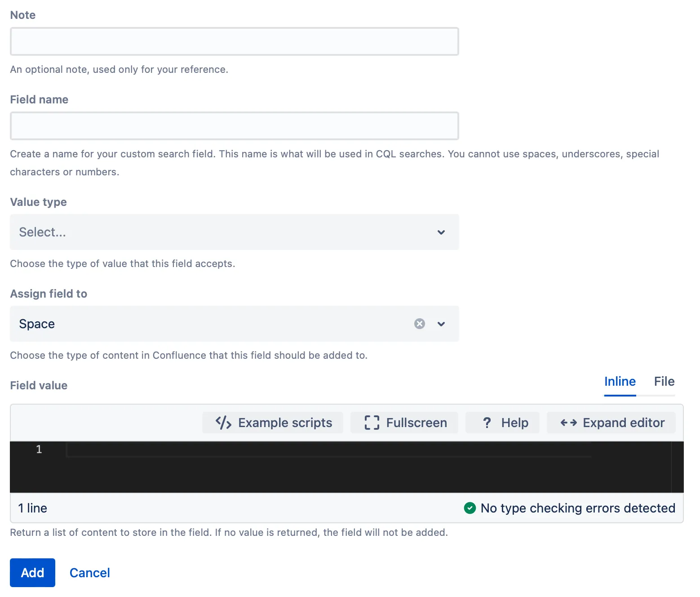Expand the Assign field to chevron arrow

(x=441, y=324)
